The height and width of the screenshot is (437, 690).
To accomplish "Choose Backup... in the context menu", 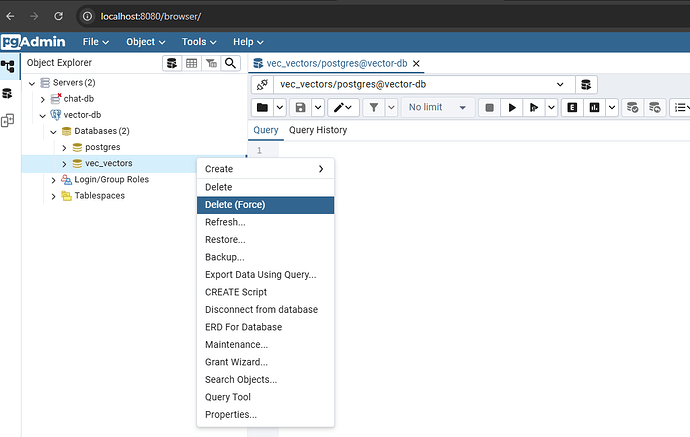I will [x=265, y=257].
